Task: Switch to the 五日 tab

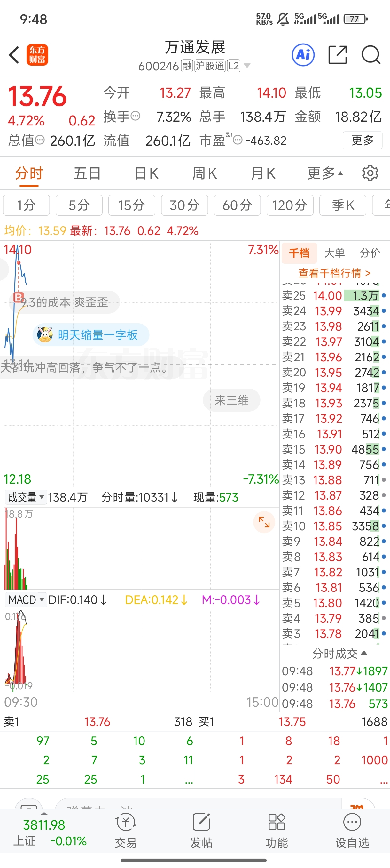Action: pyautogui.click(x=87, y=173)
